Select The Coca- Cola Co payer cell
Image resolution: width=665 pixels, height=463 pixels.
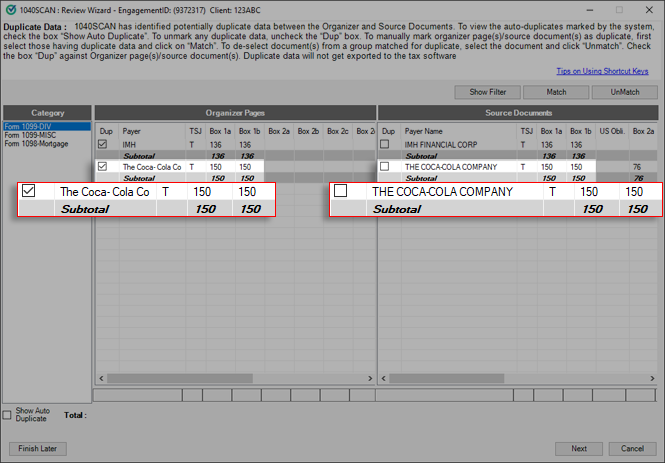tap(152, 167)
